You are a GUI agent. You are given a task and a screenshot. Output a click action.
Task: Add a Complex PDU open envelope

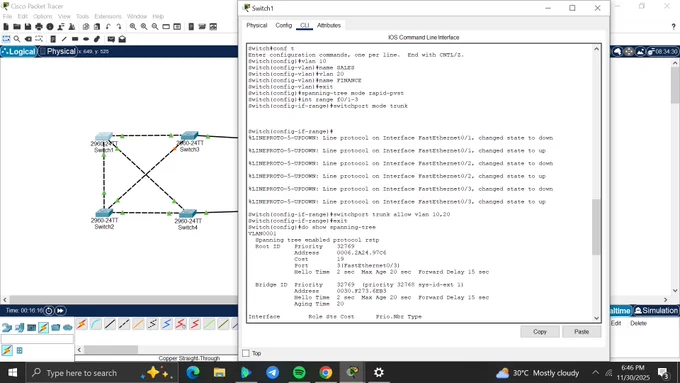(x=122, y=39)
